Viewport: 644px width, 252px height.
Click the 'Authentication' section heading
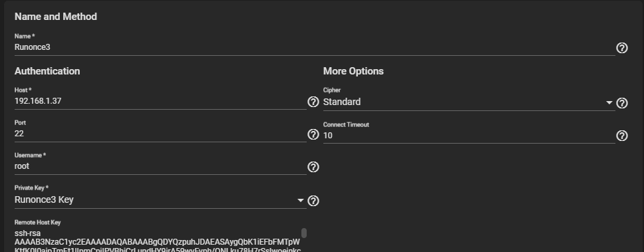pyautogui.click(x=47, y=71)
